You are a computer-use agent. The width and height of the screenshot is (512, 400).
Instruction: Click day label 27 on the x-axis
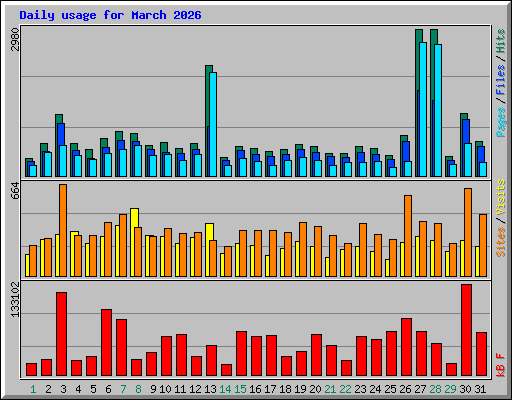click(420, 389)
